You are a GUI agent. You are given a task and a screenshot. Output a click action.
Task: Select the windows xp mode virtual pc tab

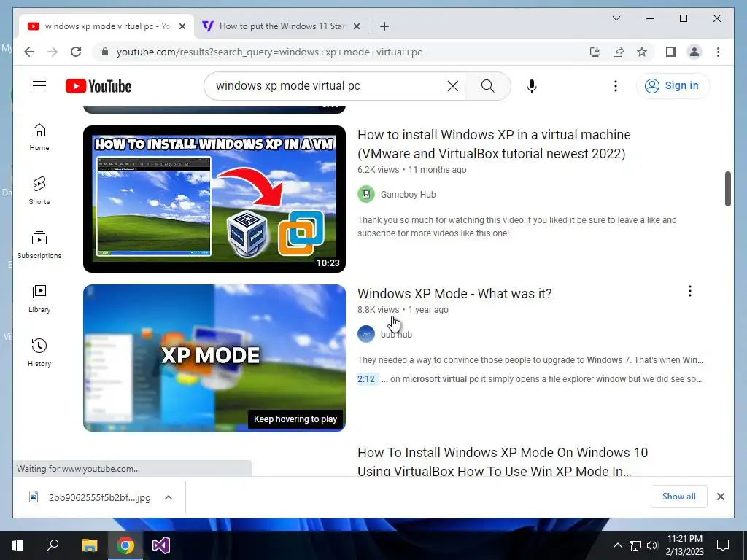click(106, 26)
